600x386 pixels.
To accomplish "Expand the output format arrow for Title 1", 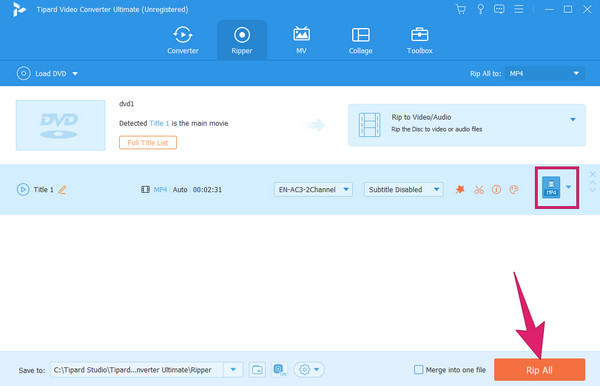I will pos(569,187).
